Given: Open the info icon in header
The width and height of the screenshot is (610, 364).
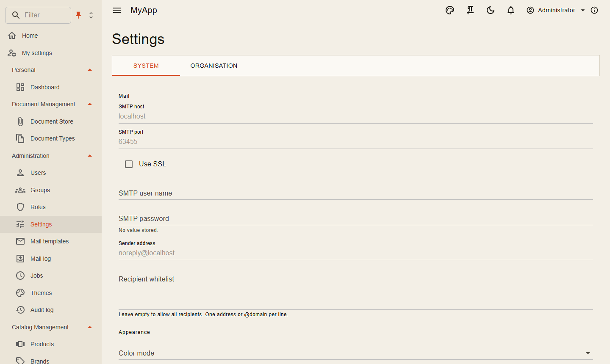Looking at the screenshot, I should [594, 10].
